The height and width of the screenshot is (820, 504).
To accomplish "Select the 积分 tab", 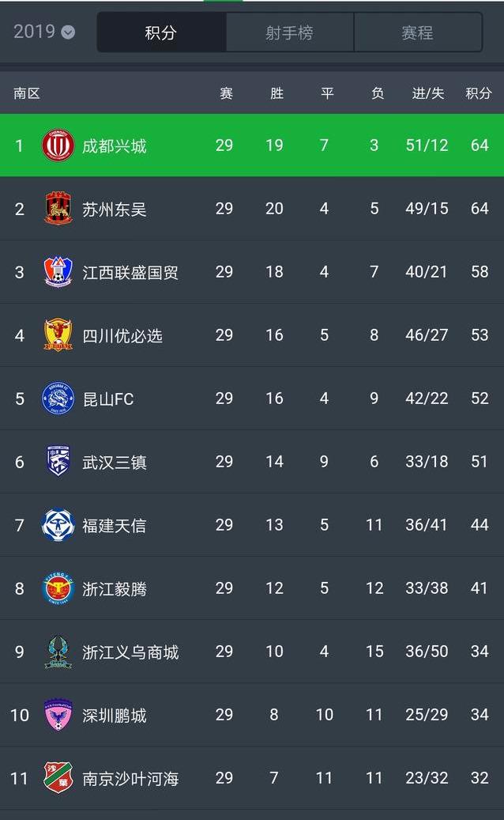I will pyautogui.click(x=161, y=32).
